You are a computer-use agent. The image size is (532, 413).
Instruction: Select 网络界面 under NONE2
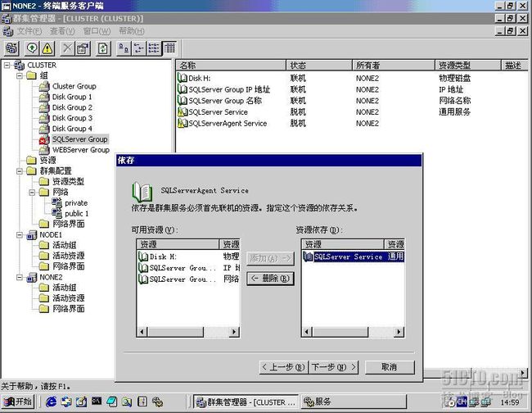point(68,309)
